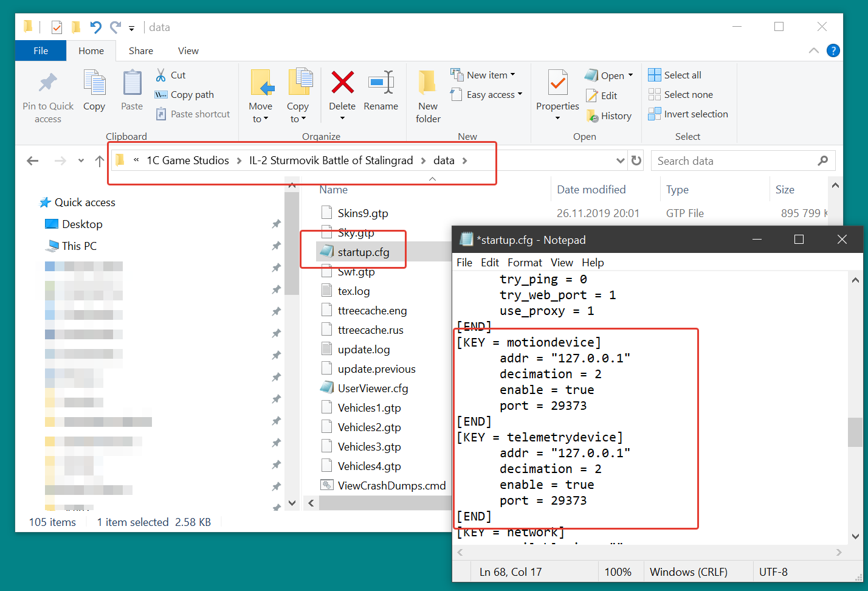Expand the New item dropdown
This screenshot has width=868, height=591.
(x=513, y=75)
